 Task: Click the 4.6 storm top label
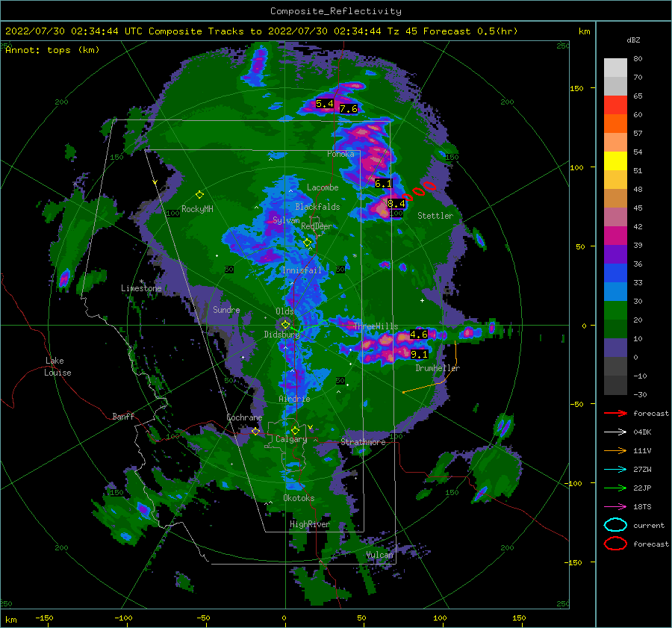(x=419, y=335)
